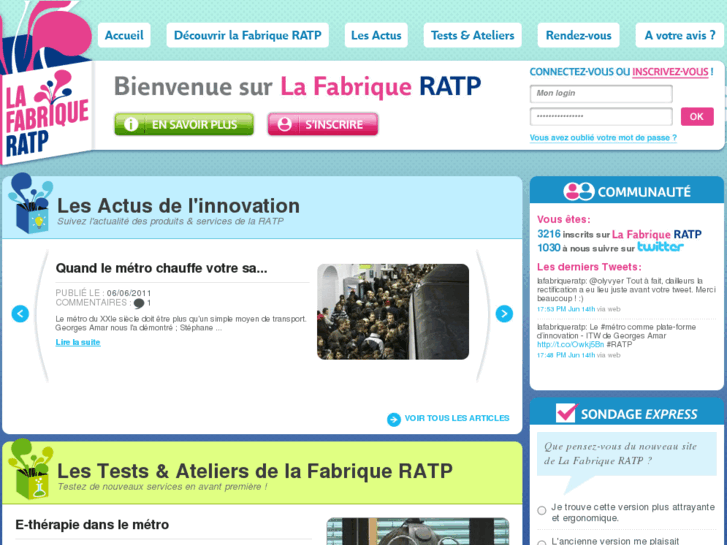Screen dimensions: 727x545
Task: Focus the Mon login field
Action: [601, 94]
